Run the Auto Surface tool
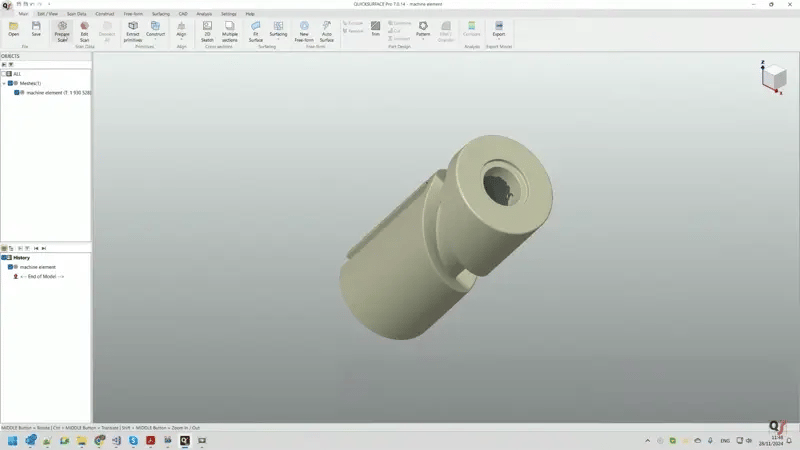800x450 pixels. tap(326, 30)
